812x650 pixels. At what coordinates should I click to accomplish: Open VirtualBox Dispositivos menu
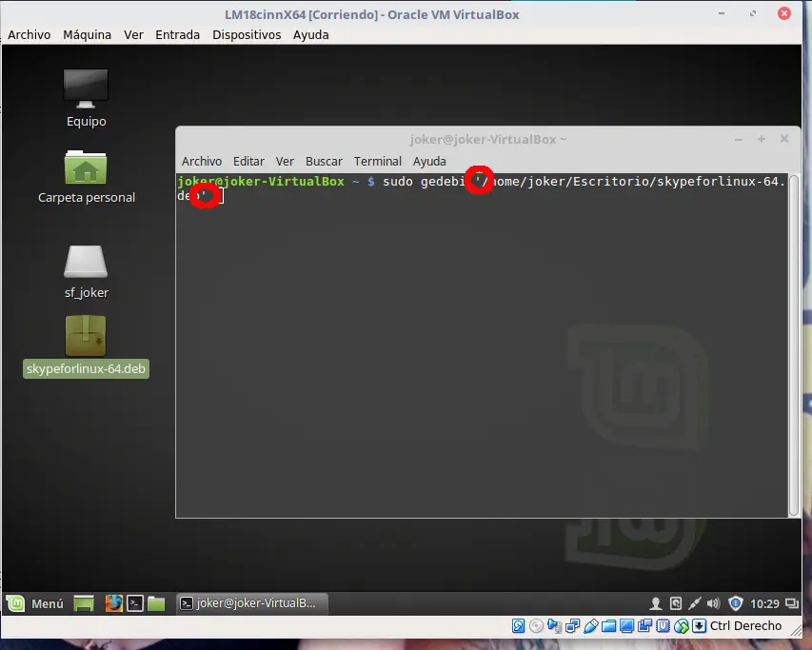[247, 34]
